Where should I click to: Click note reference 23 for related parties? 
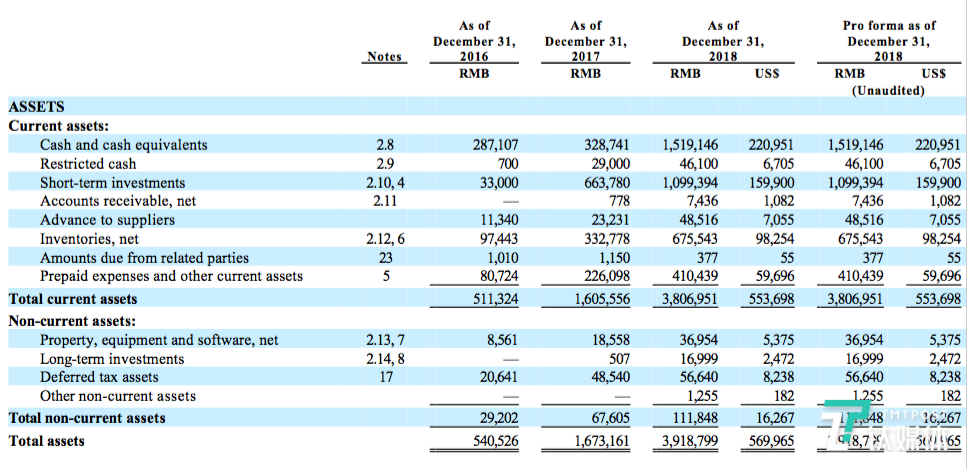(x=385, y=259)
